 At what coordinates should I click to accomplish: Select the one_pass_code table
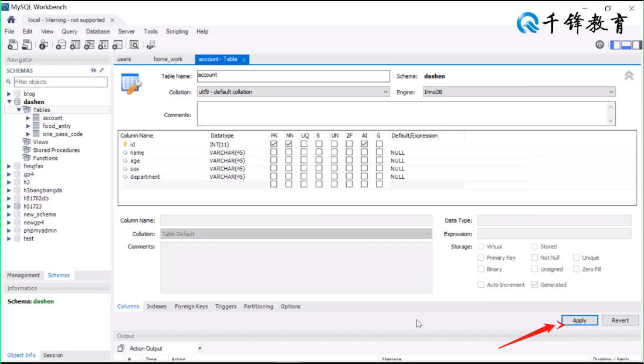pyautogui.click(x=62, y=134)
